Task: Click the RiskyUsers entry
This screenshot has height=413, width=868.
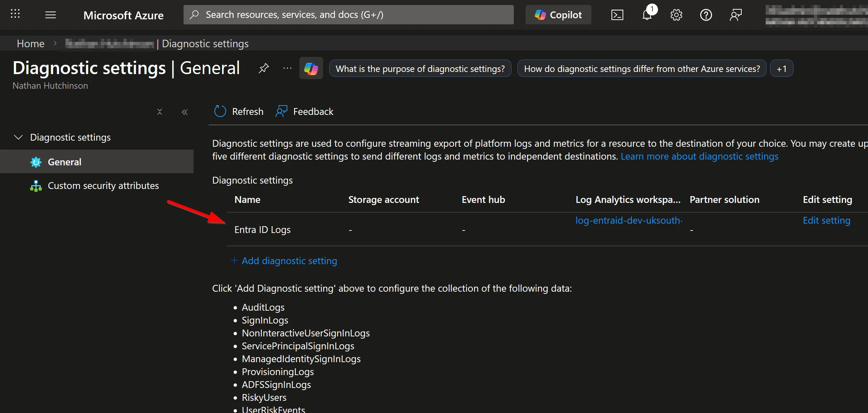Action: pyautogui.click(x=264, y=398)
